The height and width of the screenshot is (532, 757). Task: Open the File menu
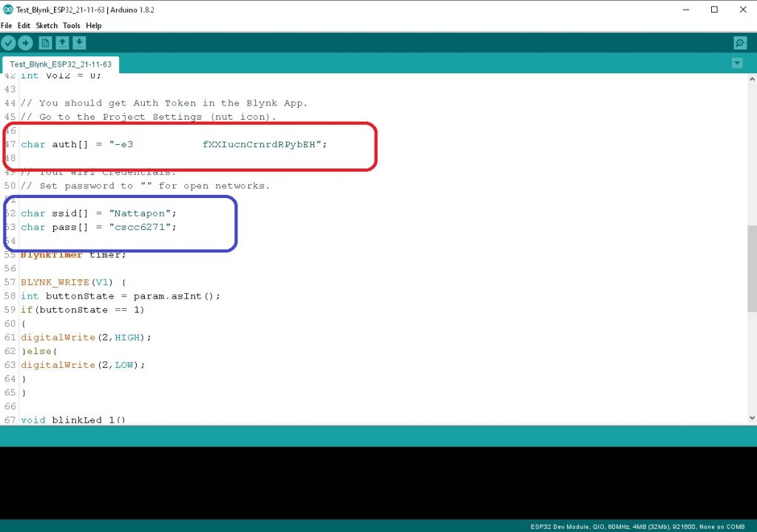pos(6,26)
